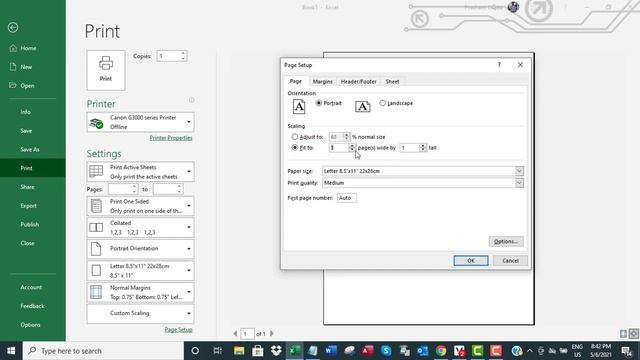Select the Page tab in Page Setup
This screenshot has height=360, width=640.
pos(296,81)
